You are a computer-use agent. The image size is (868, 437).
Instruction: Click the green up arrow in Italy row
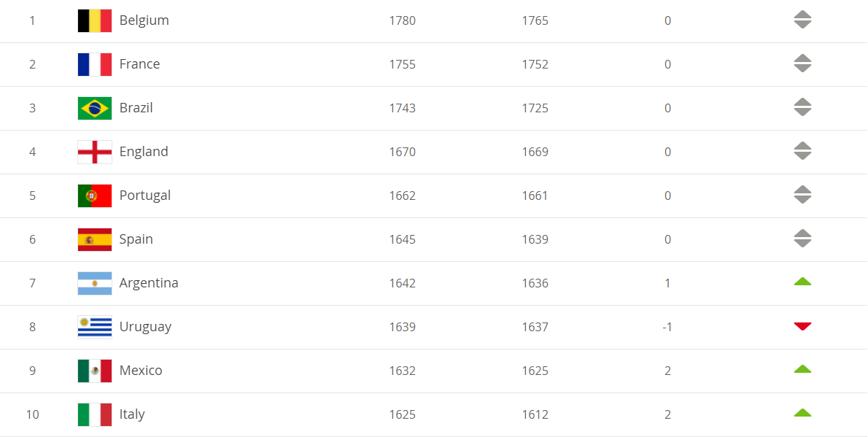click(x=802, y=413)
